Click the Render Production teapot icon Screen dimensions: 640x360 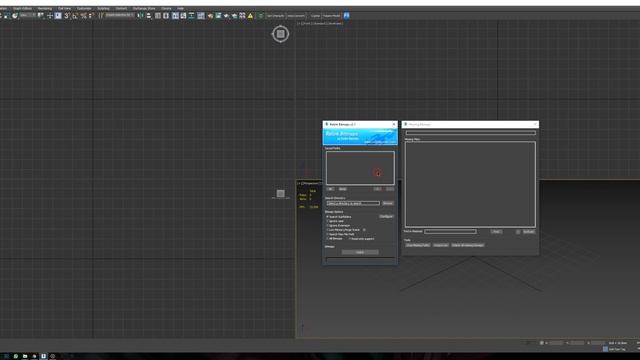(227, 16)
